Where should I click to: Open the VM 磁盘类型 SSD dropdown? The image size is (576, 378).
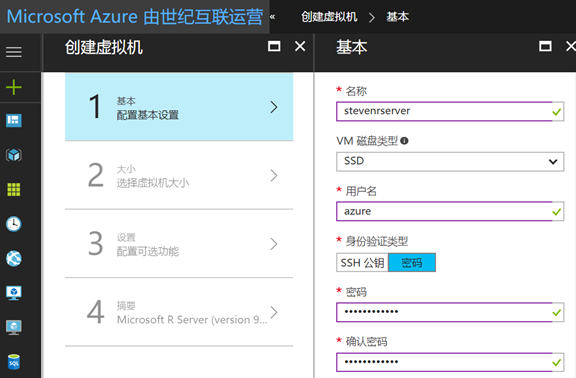tap(450, 162)
